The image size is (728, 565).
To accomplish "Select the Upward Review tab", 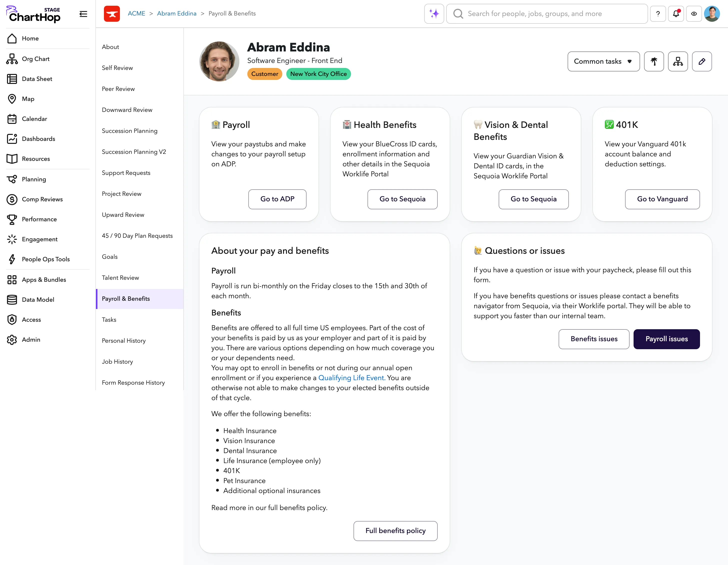I will click(140, 215).
